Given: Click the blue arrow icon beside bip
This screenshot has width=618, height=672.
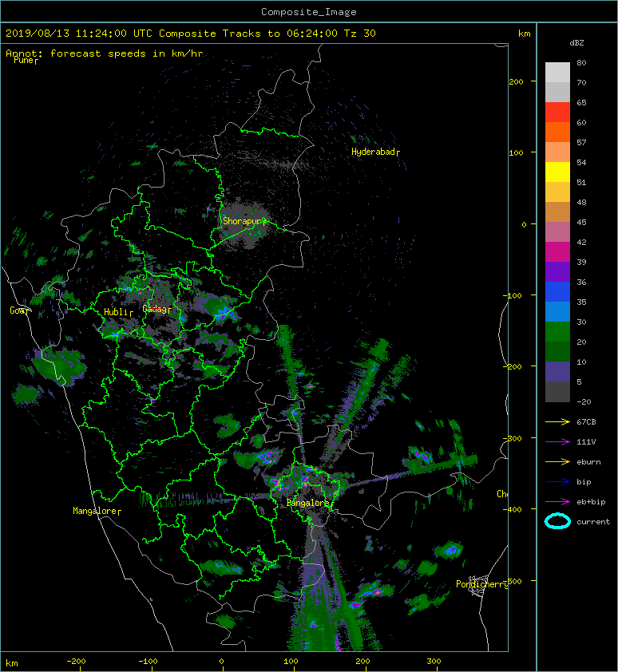Looking at the screenshot, I should coord(557,482).
